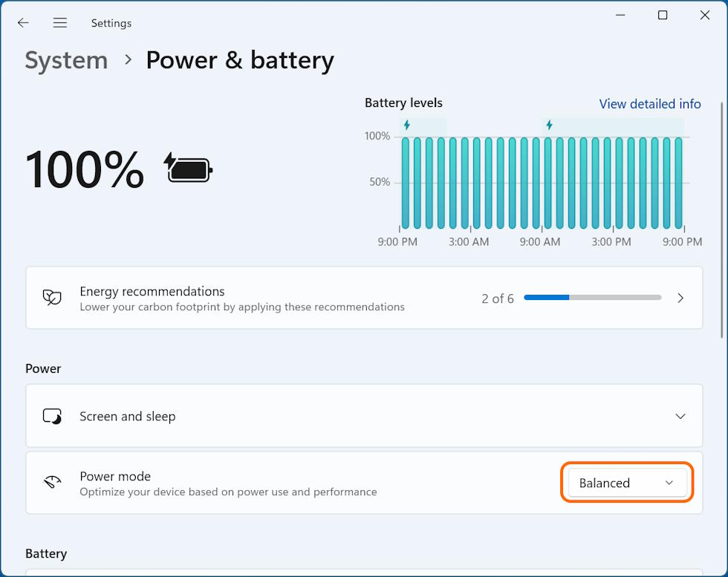Image resolution: width=728 pixels, height=577 pixels.
Task: Click the 100% battery percentage text
Action: pyautogui.click(x=85, y=169)
